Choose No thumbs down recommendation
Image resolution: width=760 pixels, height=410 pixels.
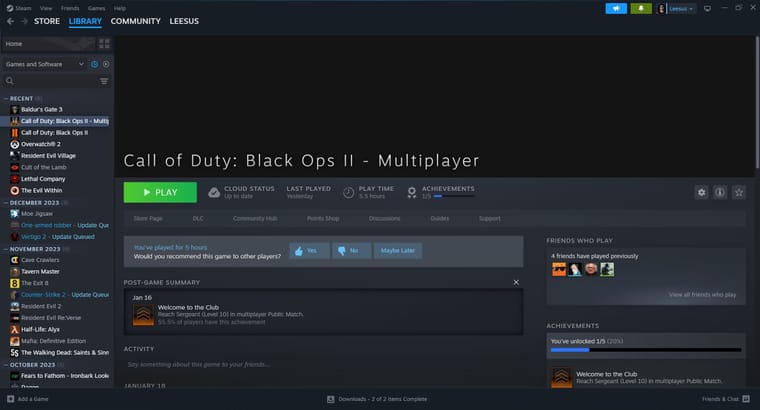tap(351, 251)
